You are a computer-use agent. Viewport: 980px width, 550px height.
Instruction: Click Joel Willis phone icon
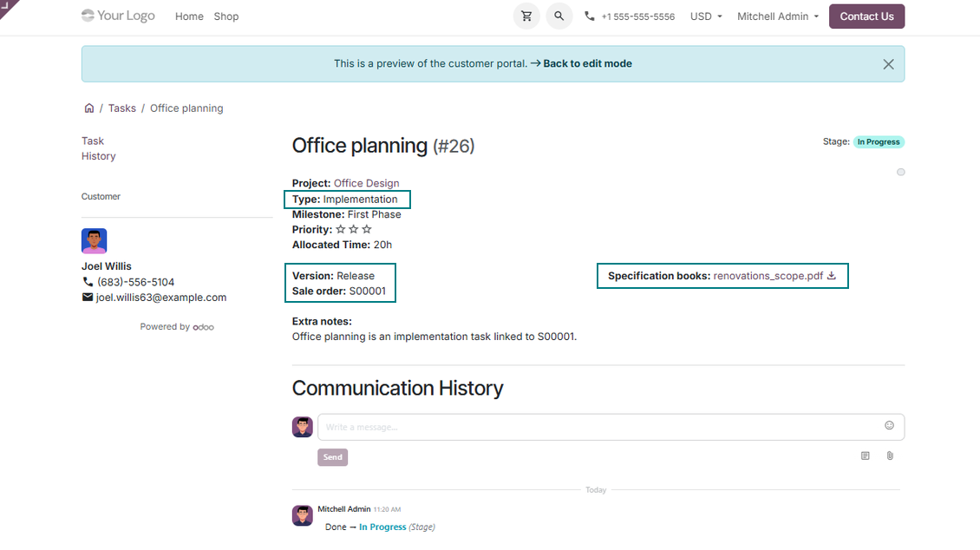click(88, 282)
